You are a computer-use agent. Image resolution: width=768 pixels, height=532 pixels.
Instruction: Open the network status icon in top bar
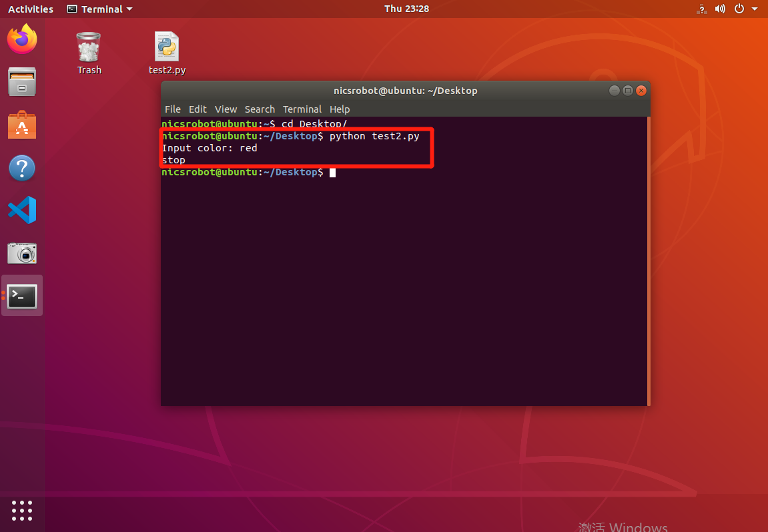(x=702, y=9)
